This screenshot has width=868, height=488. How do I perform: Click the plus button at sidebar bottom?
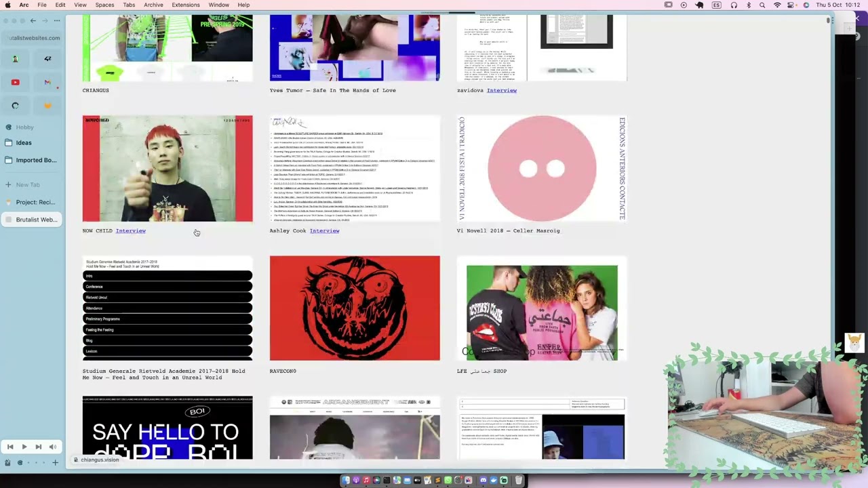(56, 463)
